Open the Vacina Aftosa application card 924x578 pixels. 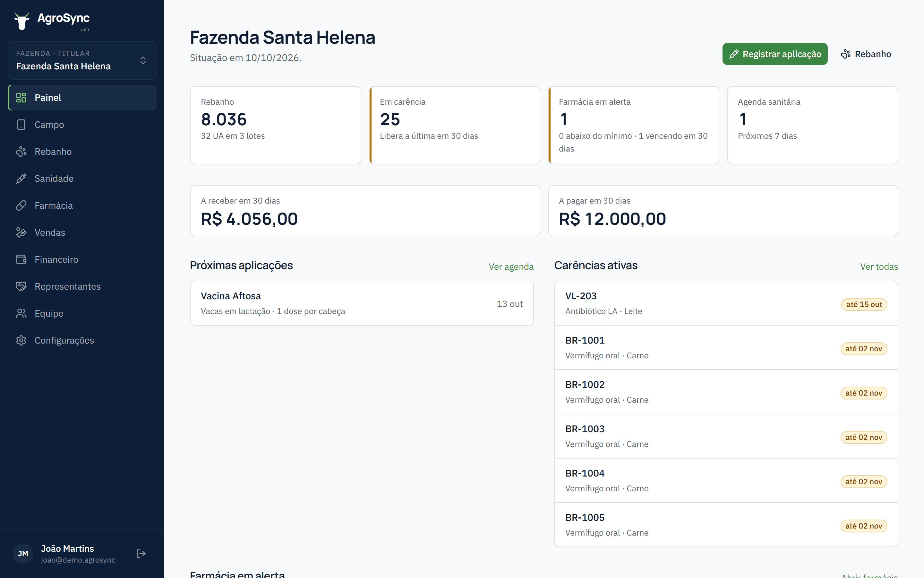(362, 303)
